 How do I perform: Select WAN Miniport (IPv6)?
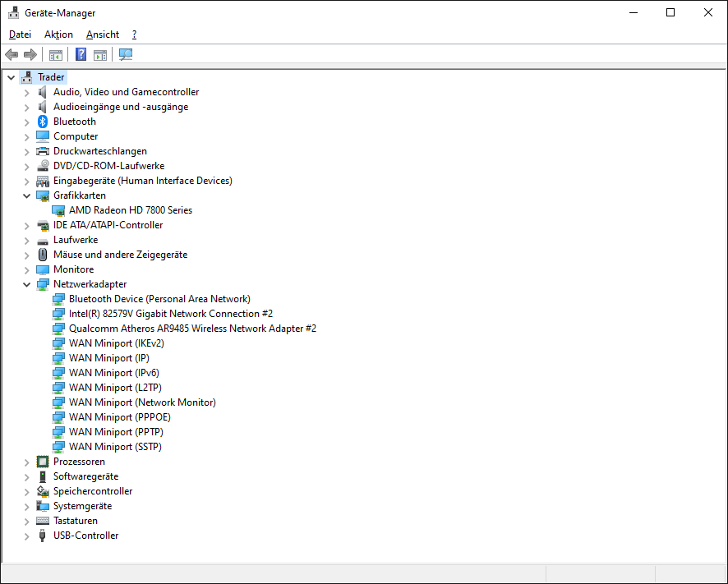pyautogui.click(x=114, y=373)
